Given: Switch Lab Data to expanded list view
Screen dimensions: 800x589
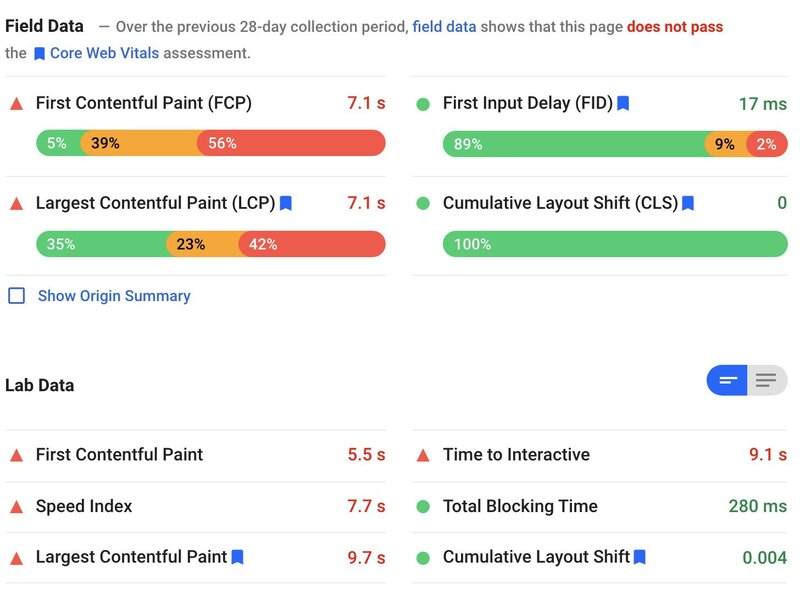Looking at the screenshot, I should (765, 380).
